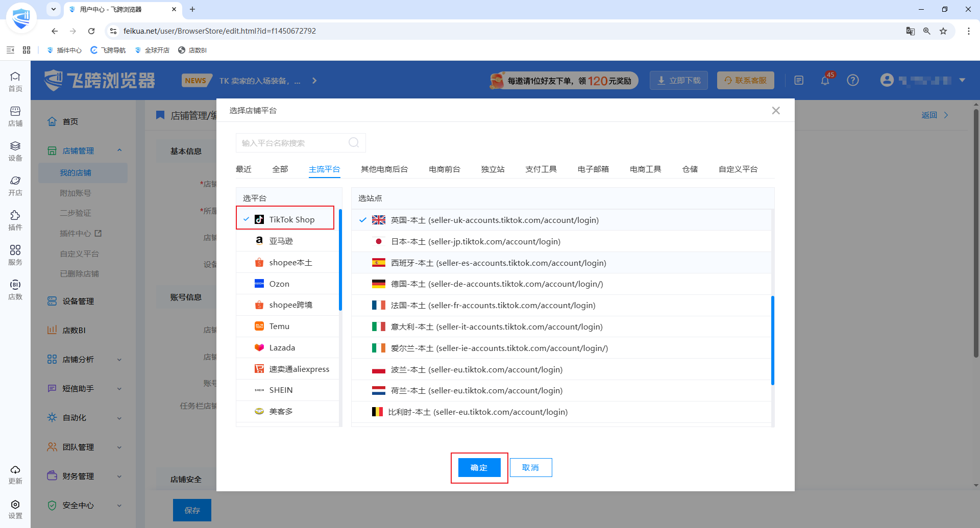Open the help question mark icon
The width and height of the screenshot is (980, 528).
click(x=853, y=80)
